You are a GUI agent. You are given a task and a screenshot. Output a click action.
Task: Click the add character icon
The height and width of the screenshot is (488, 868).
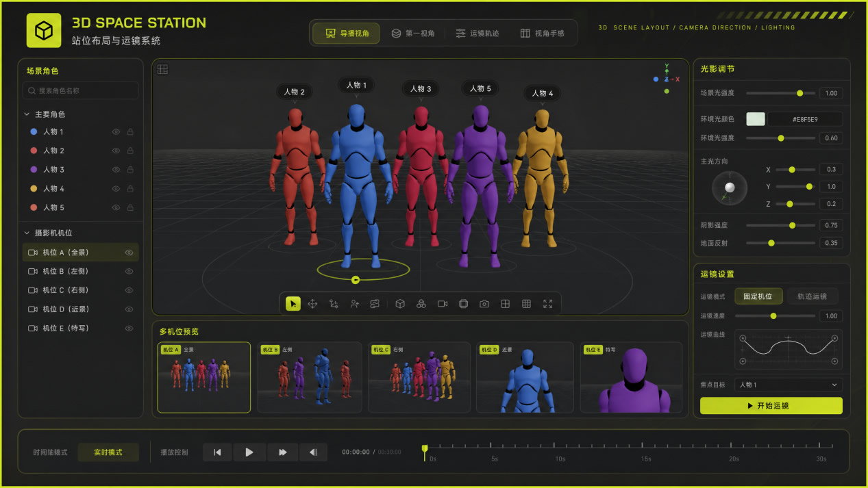coord(355,304)
